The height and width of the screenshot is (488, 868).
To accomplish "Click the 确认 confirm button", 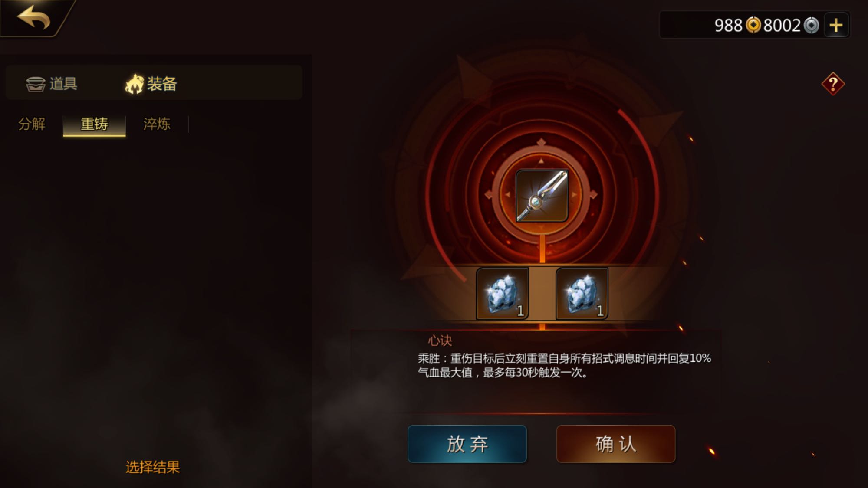I will pyautogui.click(x=616, y=444).
